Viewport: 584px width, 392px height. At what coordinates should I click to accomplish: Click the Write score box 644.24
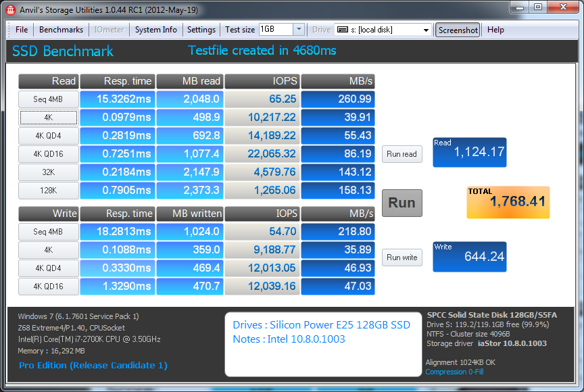469,257
